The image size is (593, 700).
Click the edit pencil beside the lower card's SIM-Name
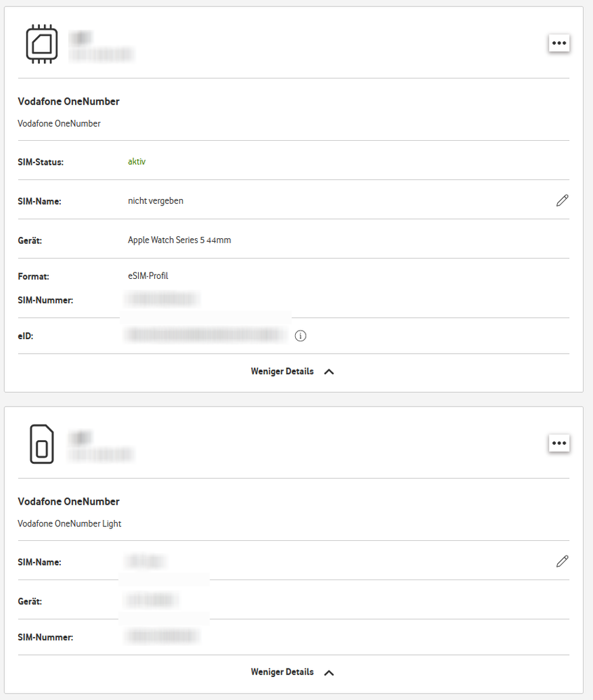pos(562,561)
